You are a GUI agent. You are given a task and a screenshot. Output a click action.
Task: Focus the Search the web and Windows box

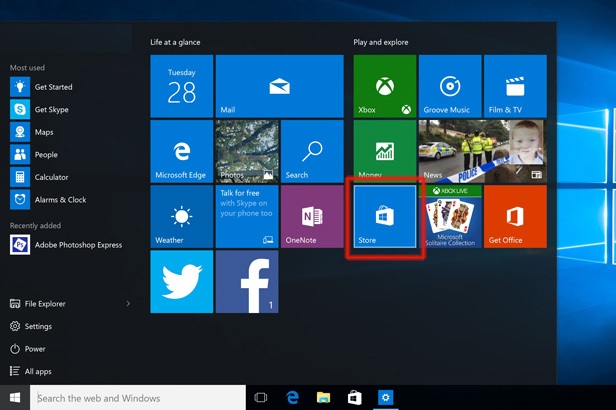(x=138, y=398)
